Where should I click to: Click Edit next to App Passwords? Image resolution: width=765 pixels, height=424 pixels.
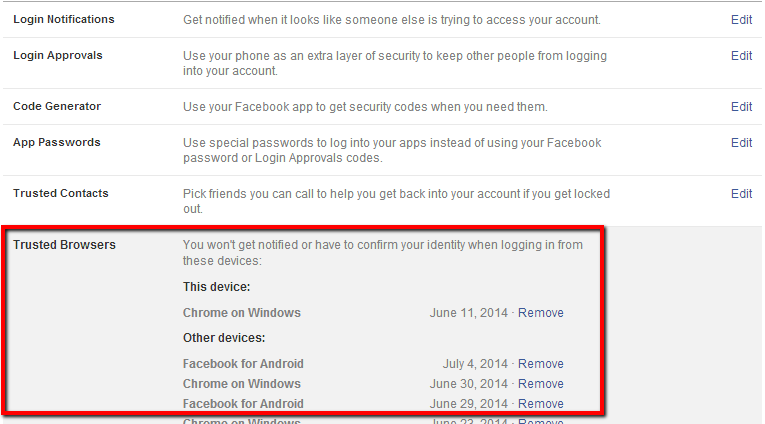point(741,143)
